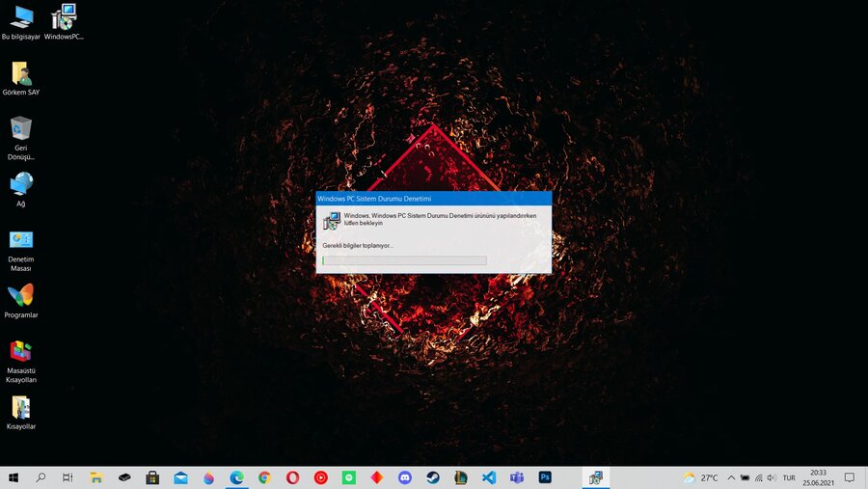
Task: Switch to the installer taskbar item
Action: click(x=596, y=477)
